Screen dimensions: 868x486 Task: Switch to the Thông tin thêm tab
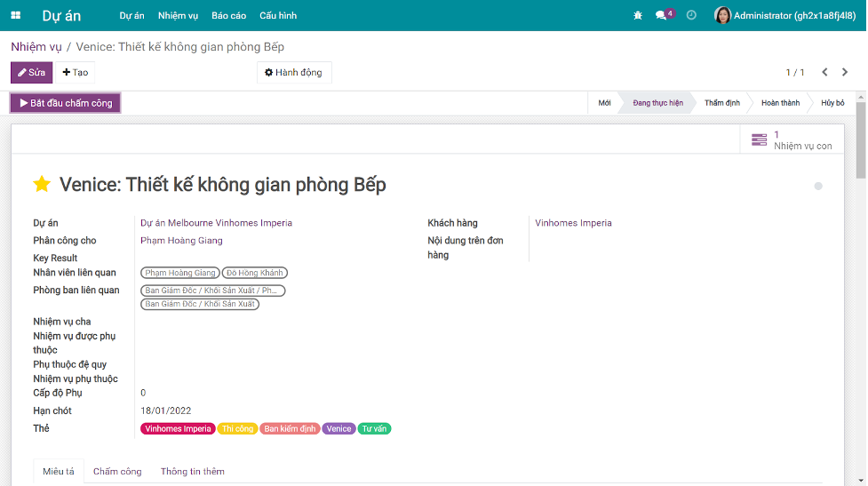(193, 471)
